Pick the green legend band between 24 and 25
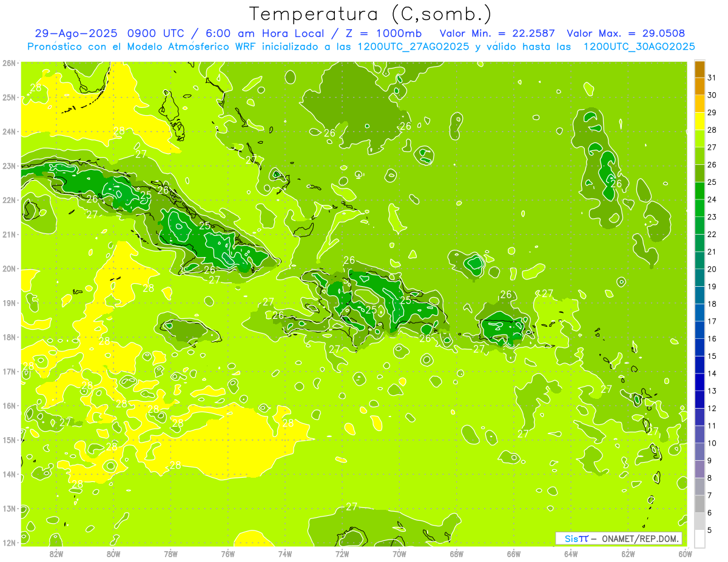Image resolution: width=728 pixels, height=562 pixels. (699, 191)
